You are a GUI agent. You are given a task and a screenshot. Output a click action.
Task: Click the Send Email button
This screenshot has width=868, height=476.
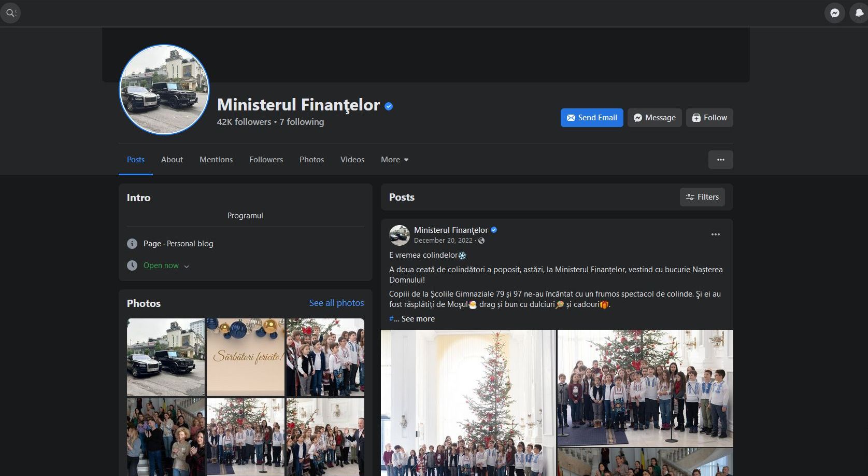pos(592,118)
